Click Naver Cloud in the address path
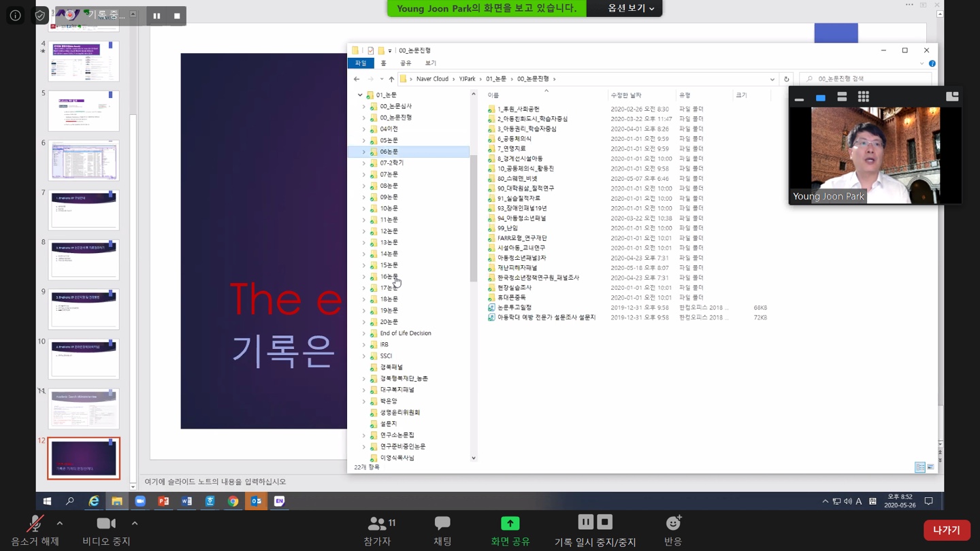This screenshot has width=980, height=551. (432, 79)
